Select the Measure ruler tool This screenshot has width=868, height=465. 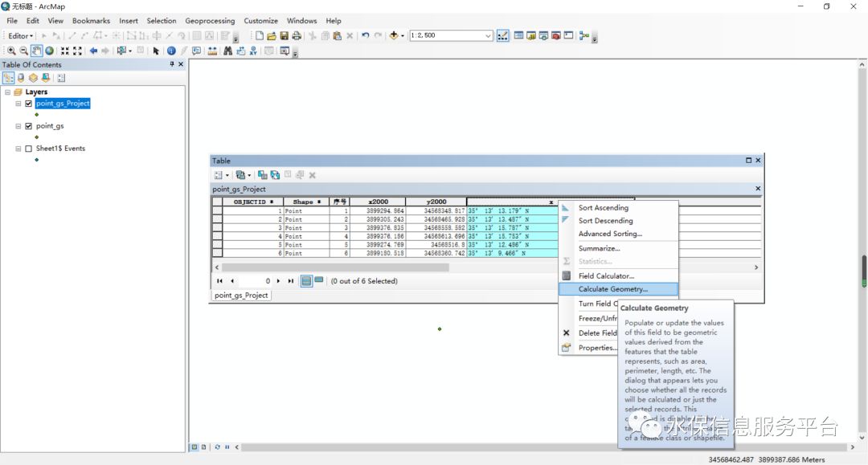point(212,51)
